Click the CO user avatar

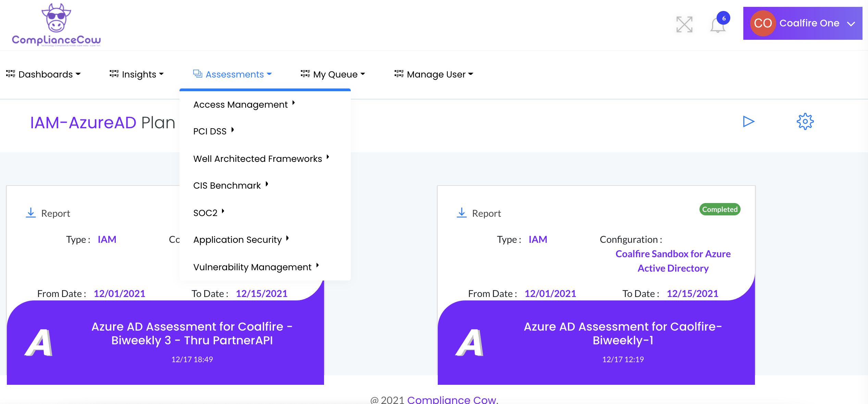point(762,23)
